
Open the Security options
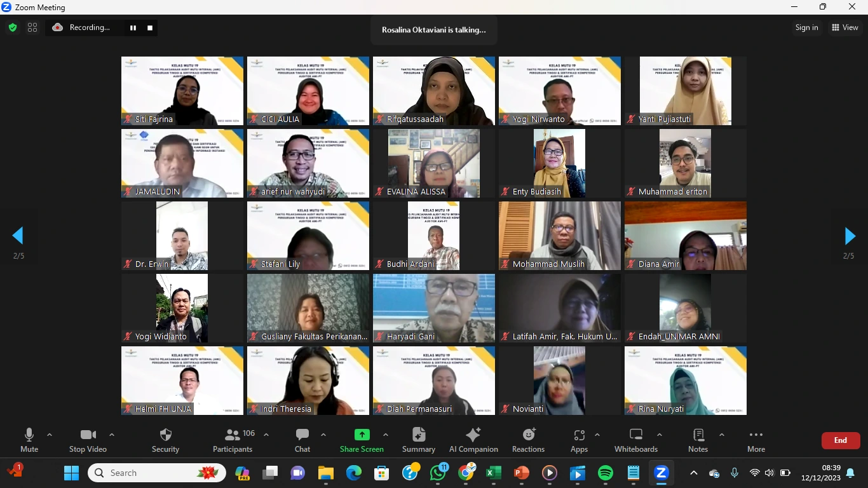coord(165,440)
